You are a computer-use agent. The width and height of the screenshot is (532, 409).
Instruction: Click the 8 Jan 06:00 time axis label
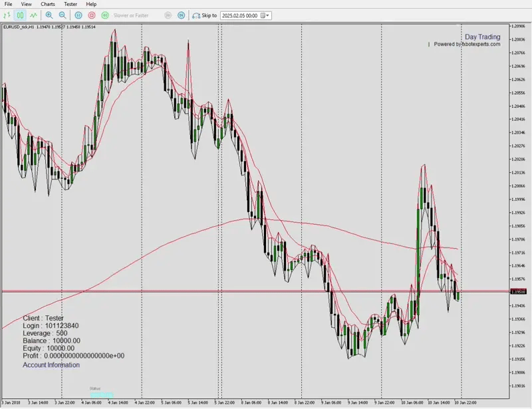tap(251, 402)
